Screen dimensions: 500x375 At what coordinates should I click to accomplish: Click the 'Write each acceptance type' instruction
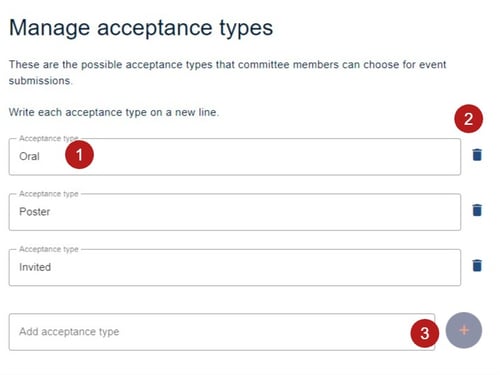pyautogui.click(x=114, y=112)
